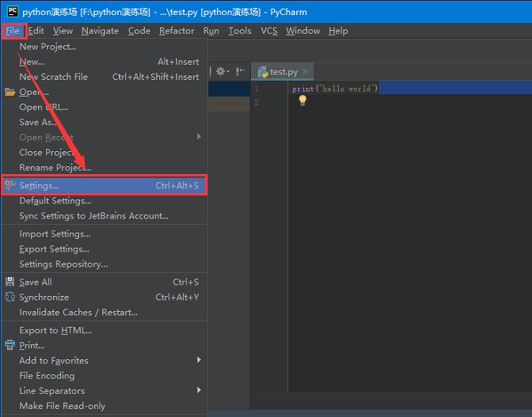Choose Make File Read-only

[x=104, y=405]
